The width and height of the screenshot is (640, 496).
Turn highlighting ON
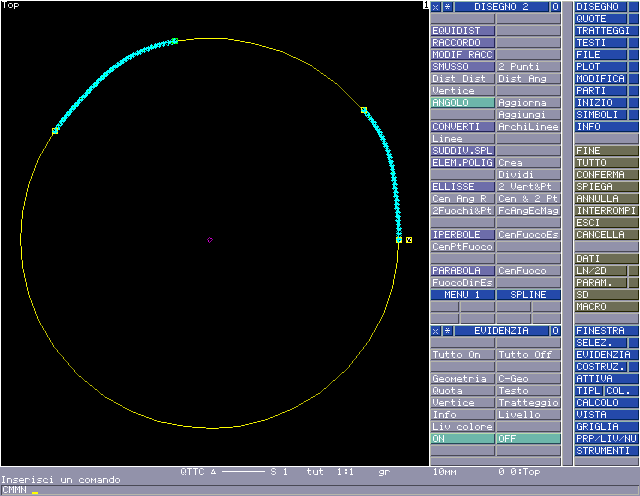(x=463, y=439)
